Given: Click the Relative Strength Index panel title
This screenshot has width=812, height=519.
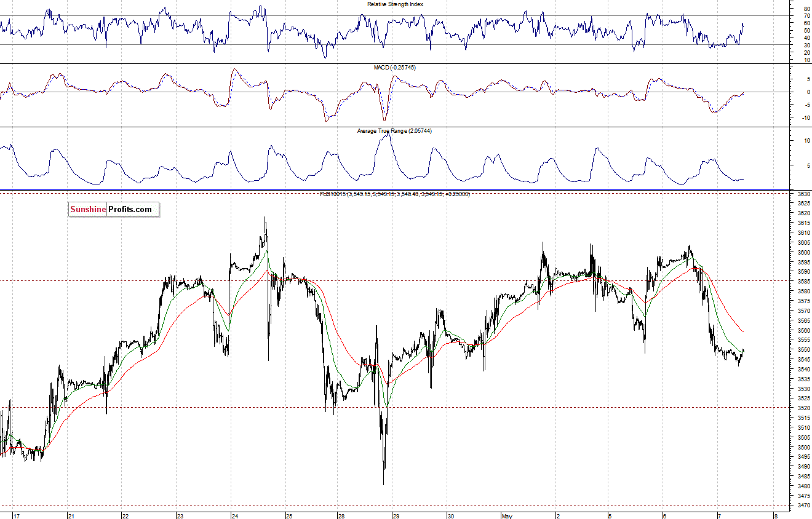Looking at the screenshot, I should click(396, 4).
